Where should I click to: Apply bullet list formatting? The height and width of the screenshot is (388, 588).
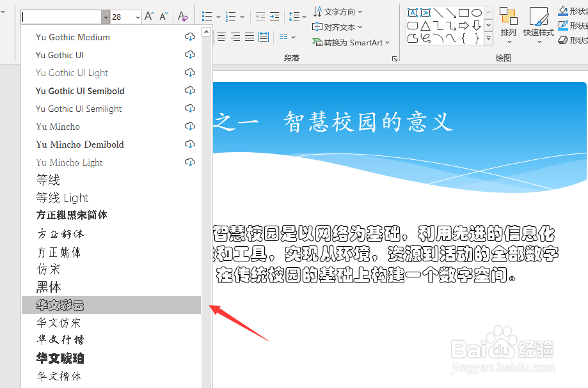207,16
